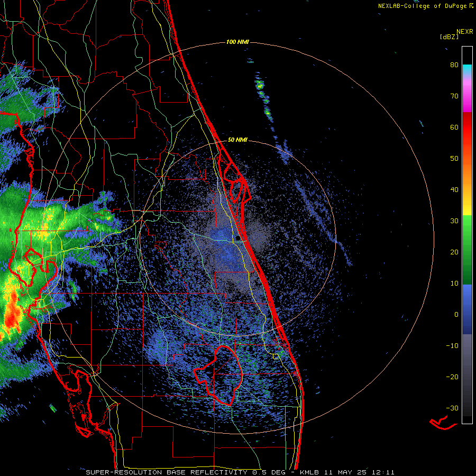Click the NEXLAB-College of DuPage watermark text
Image resolution: width=476 pixels, height=476 pixels.
point(425,6)
